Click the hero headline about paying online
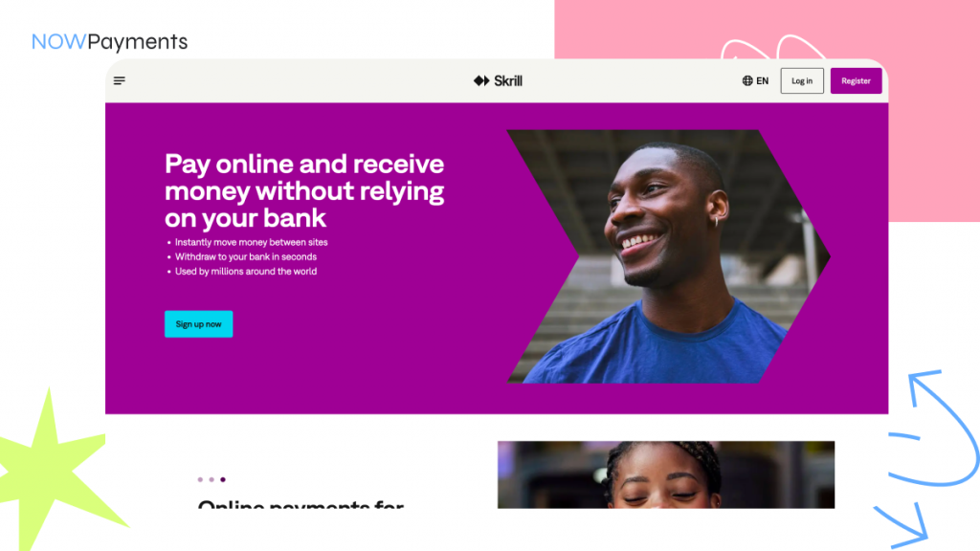980x551 pixels. tap(304, 190)
